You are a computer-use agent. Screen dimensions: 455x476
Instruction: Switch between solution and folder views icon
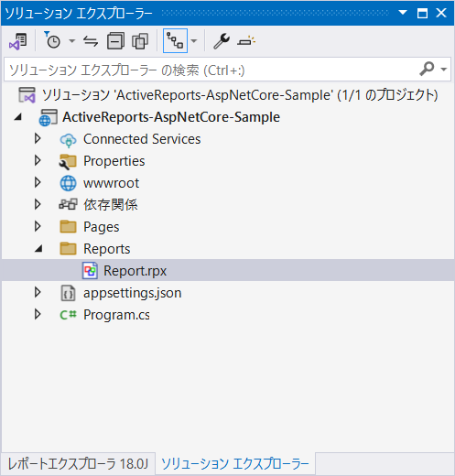[18, 41]
